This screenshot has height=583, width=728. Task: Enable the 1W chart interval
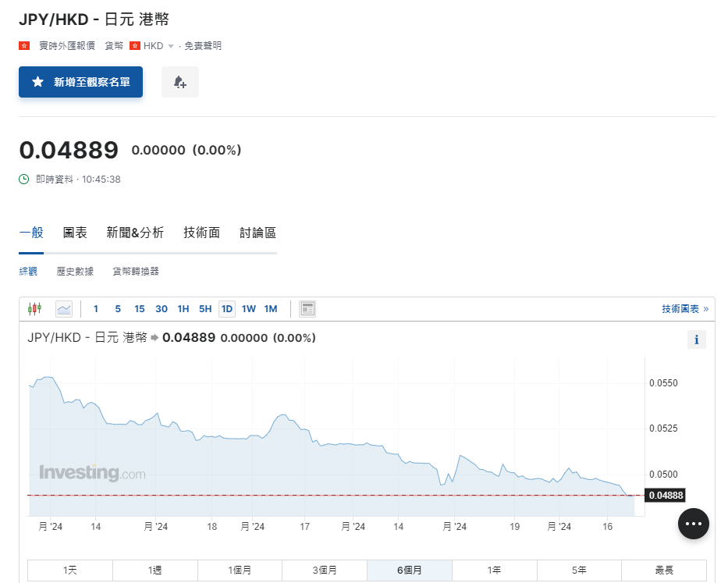[x=248, y=308]
